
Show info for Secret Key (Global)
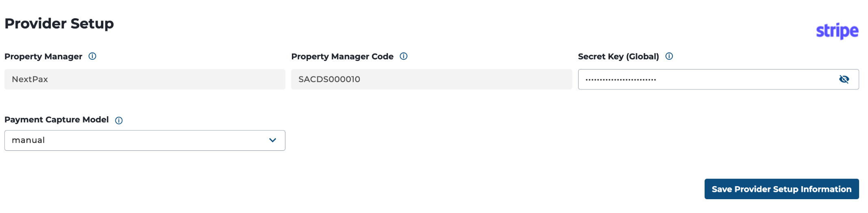coord(669,56)
